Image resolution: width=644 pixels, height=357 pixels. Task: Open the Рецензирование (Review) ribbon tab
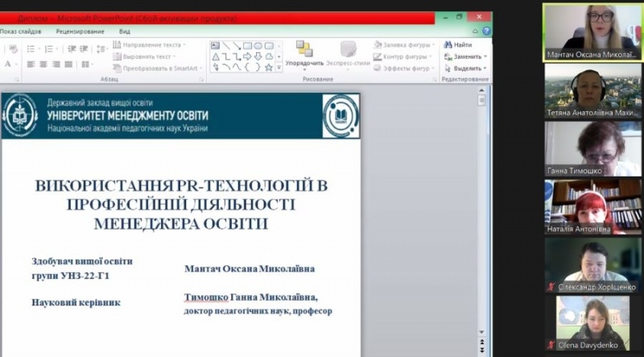pos(80,31)
